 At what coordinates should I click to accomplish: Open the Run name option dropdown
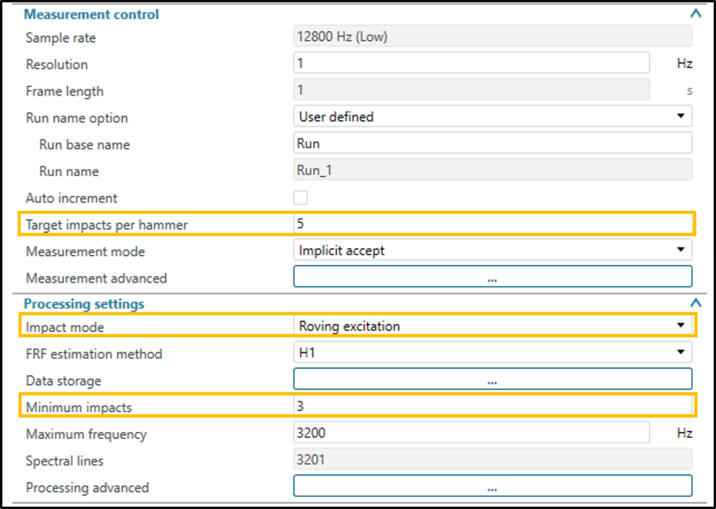pyautogui.click(x=492, y=117)
